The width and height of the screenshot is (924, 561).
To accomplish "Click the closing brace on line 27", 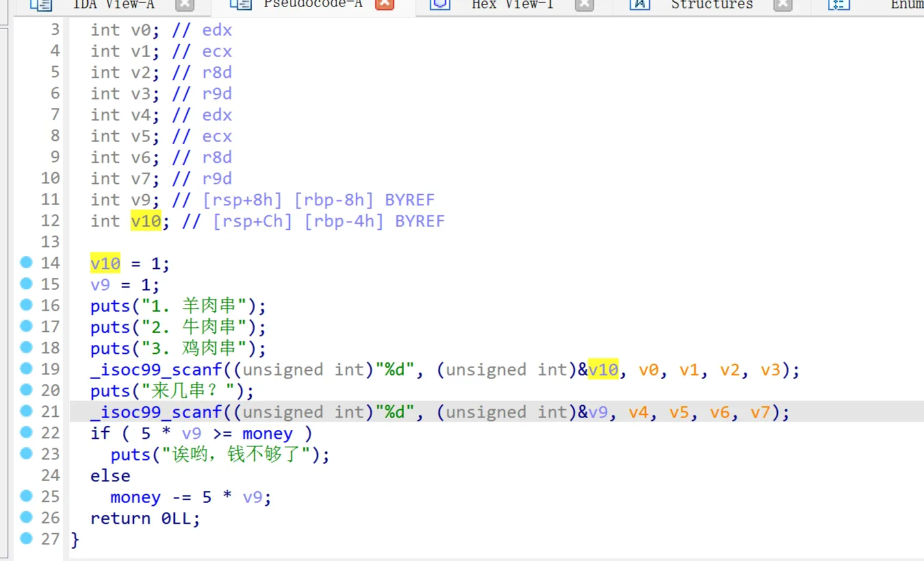I will click(75, 540).
